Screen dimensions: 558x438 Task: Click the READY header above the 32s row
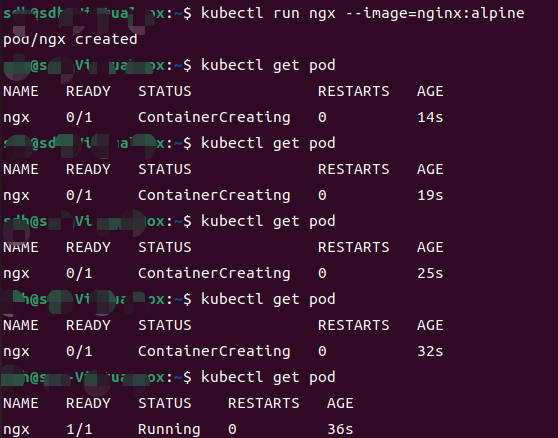pos(88,325)
